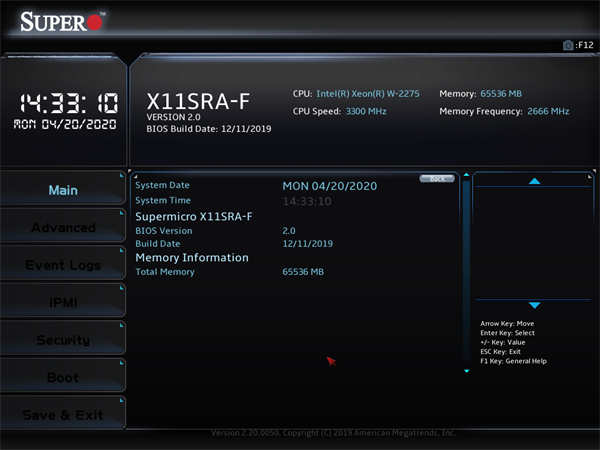Click the CPU Speed 3300 MHz value

[x=366, y=111]
